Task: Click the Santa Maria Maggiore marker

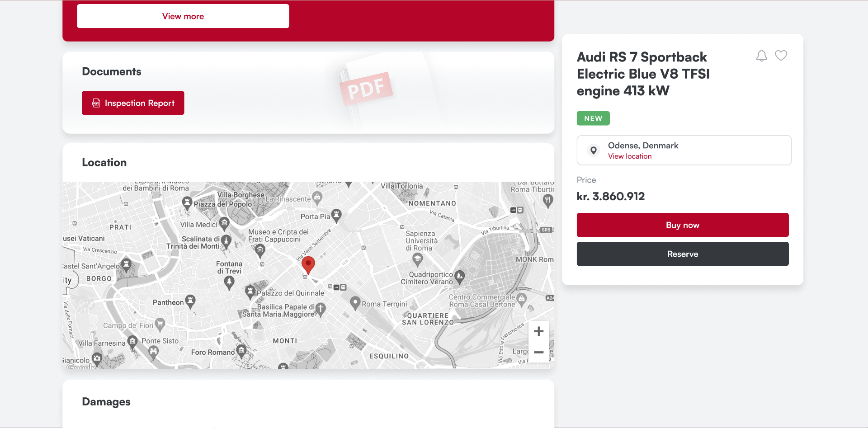Action: 321,310
